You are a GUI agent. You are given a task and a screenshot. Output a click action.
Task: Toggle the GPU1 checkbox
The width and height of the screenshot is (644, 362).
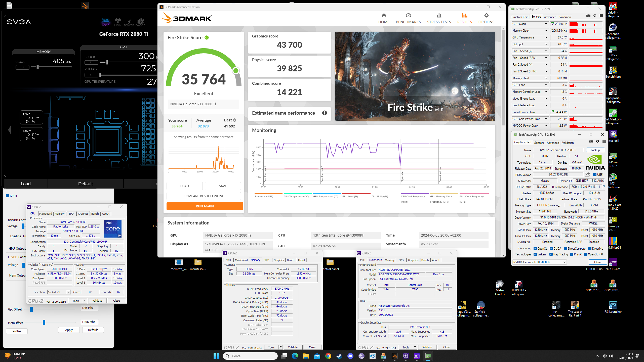click(x=7, y=196)
